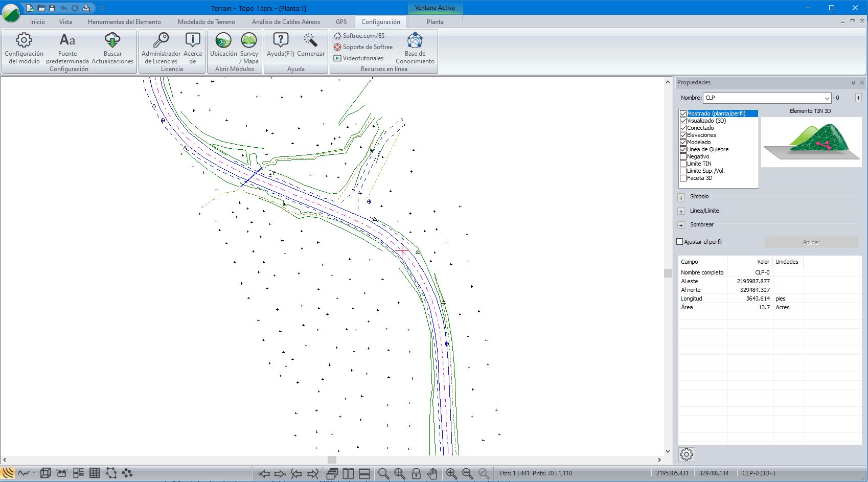This screenshot has width=868, height=482.
Task: Open Soporte de Softree link
Action: point(367,47)
